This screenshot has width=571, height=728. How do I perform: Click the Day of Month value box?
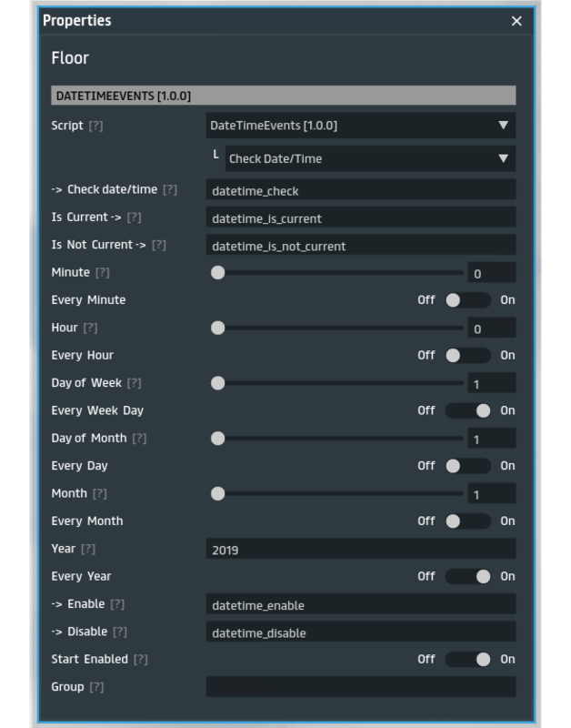tap(491, 439)
